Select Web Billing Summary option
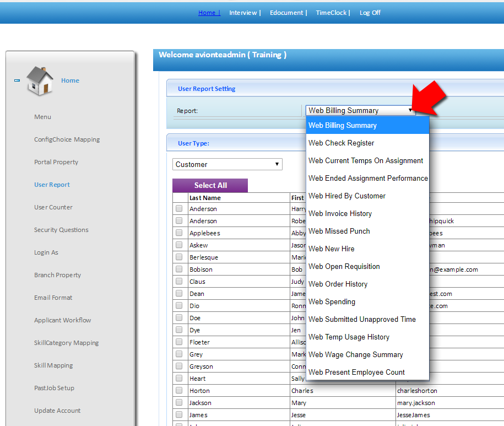Image resolution: width=504 pixels, height=426 pixels. 367,126
